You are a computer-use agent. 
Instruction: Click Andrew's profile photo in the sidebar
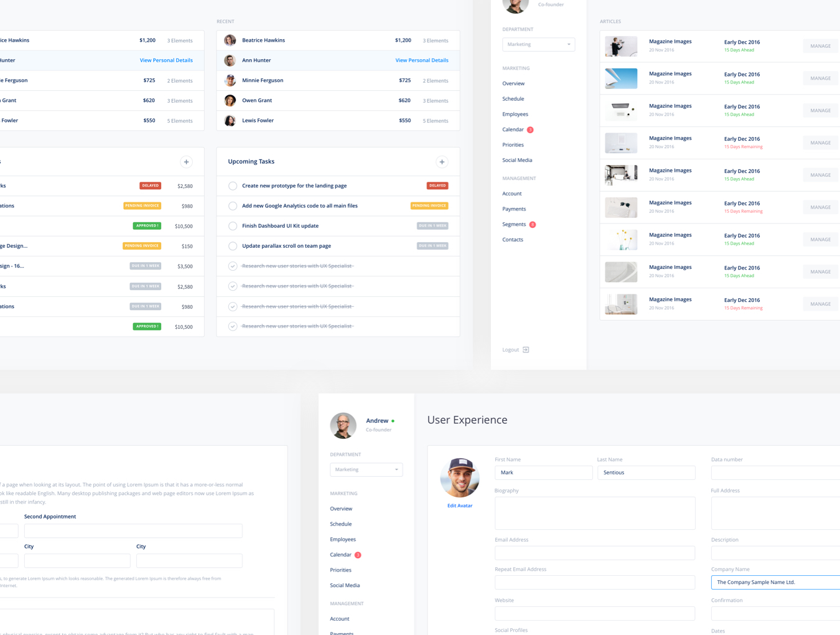pyautogui.click(x=343, y=425)
